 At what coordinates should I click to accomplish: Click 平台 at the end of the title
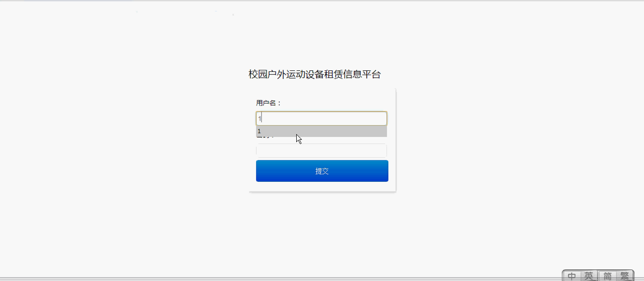(x=371, y=75)
